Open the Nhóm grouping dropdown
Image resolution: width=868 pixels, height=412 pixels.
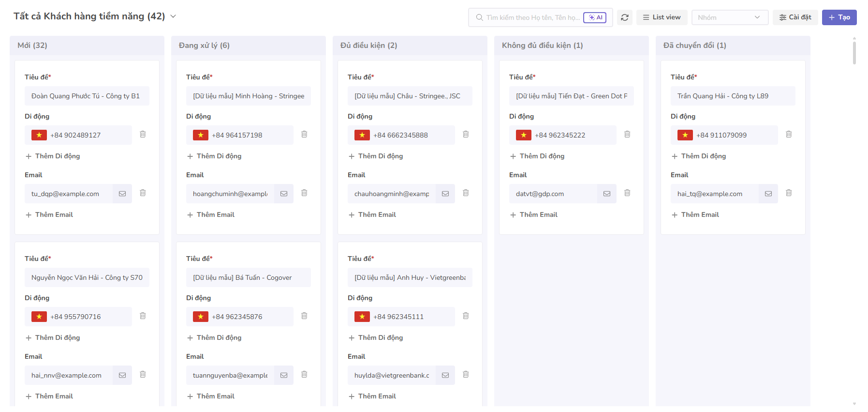pyautogui.click(x=729, y=17)
